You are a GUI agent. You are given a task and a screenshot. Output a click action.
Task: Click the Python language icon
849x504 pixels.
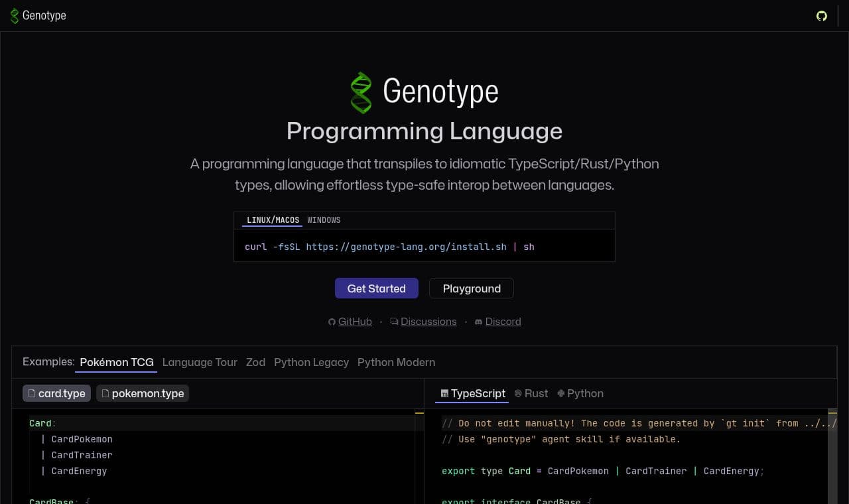tap(561, 393)
